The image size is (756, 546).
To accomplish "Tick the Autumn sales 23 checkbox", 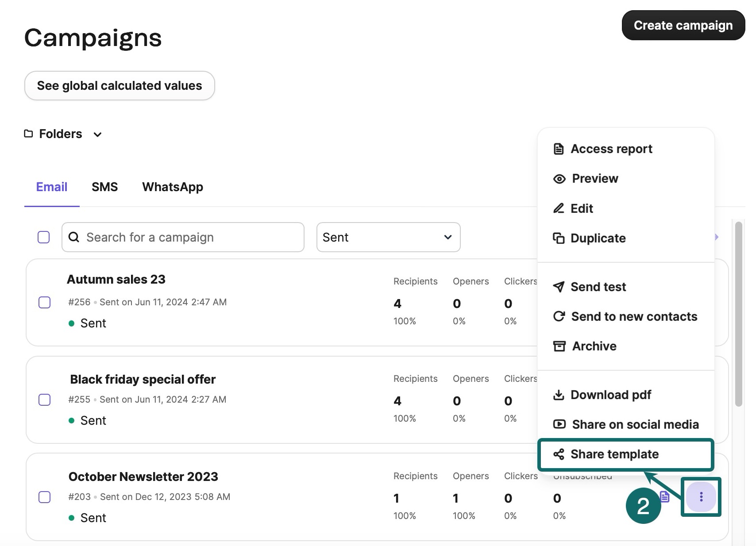I will coord(44,303).
